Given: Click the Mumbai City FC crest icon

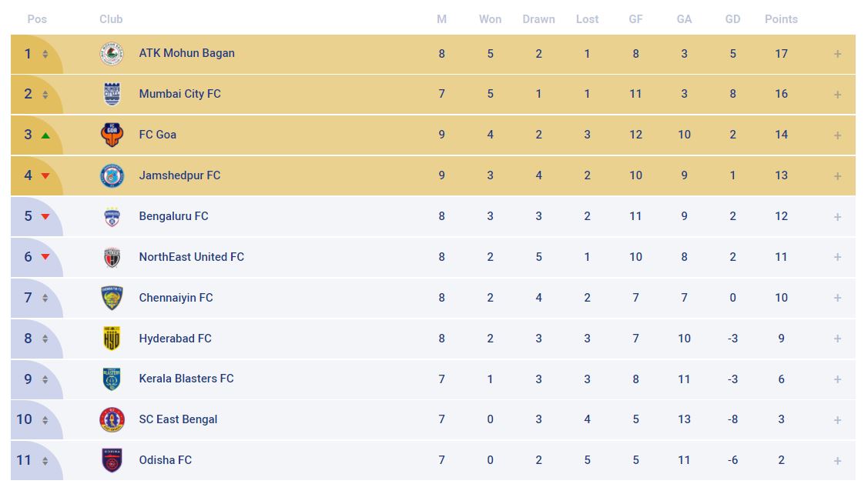Looking at the screenshot, I should click(112, 95).
